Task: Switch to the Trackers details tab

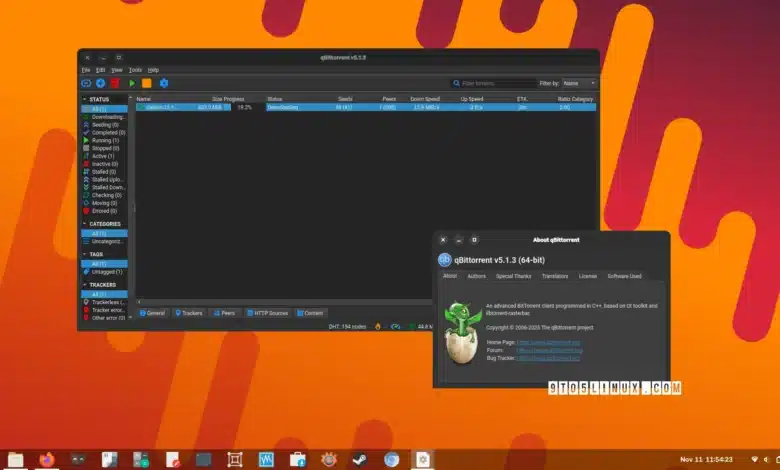Action: click(x=189, y=313)
